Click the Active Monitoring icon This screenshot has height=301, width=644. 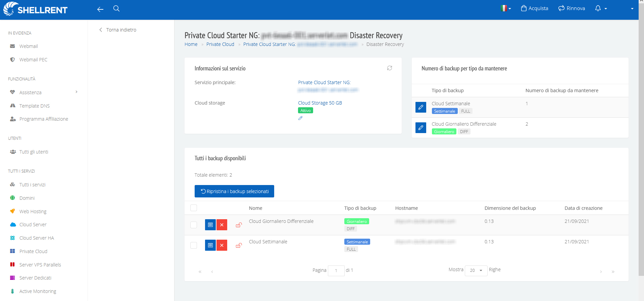12,291
